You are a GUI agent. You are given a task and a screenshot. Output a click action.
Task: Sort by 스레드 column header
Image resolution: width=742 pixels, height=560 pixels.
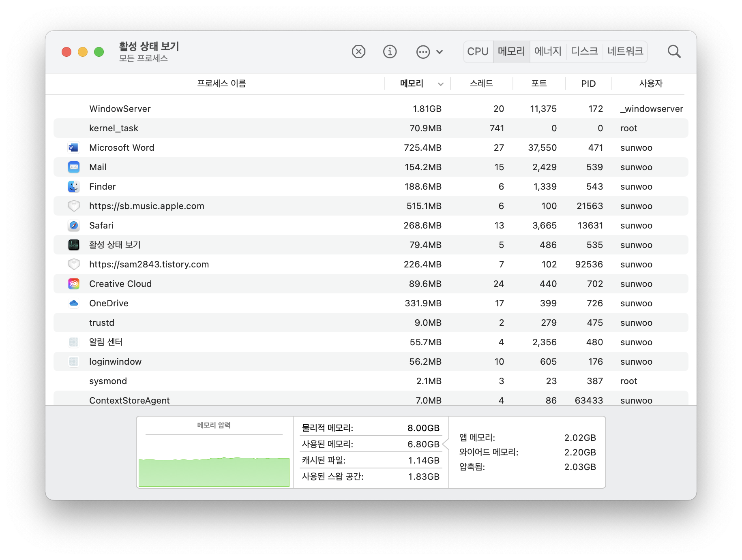pos(481,83)
